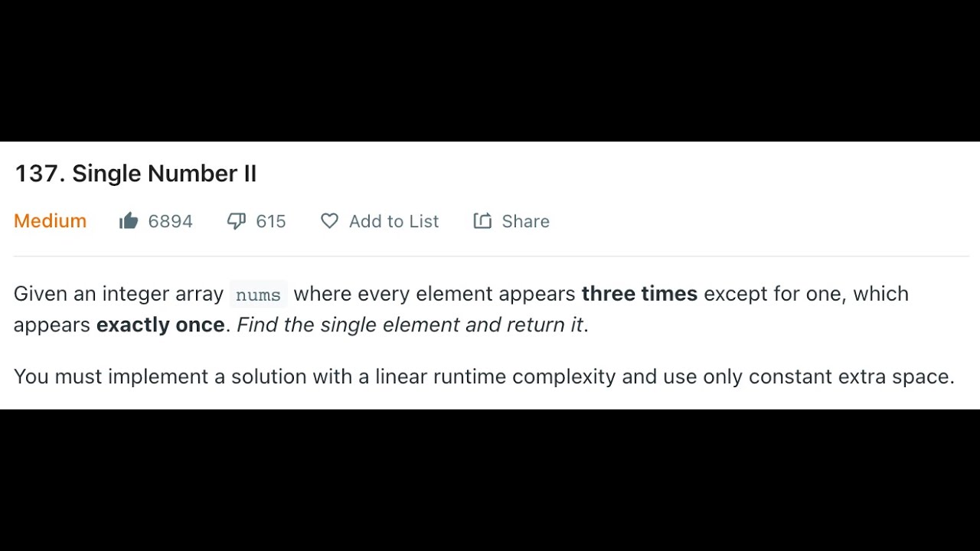980x551 pixels.
Task: Click the thumbs up like icon
Action: pyautogui.click(x=129, y=221)
